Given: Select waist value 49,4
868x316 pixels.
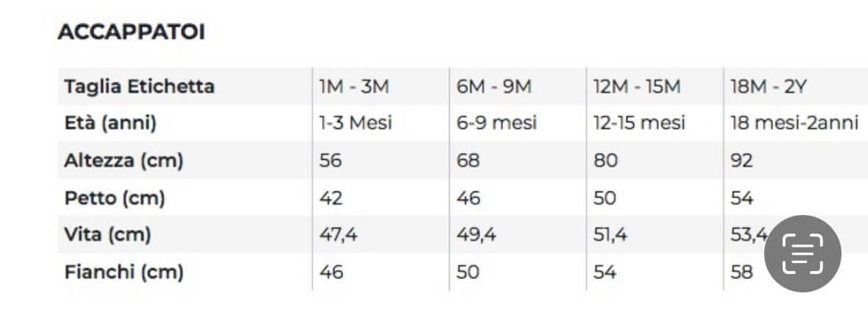Looking at the screenshot, I should click(476, 235).
